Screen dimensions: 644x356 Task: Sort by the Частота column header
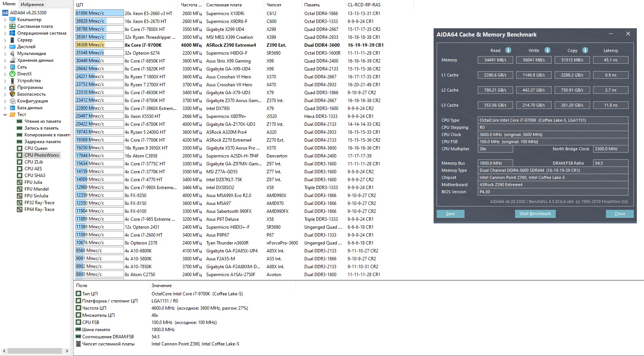[191, 5]
